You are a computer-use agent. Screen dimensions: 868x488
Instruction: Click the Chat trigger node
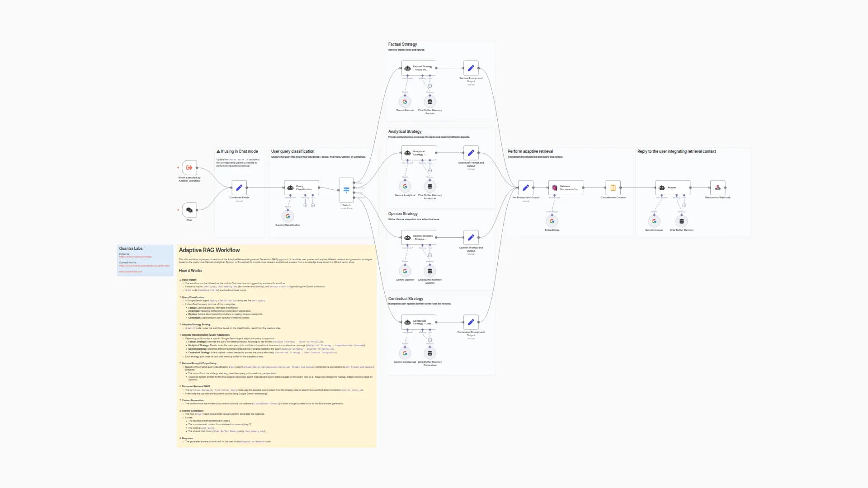tap(189, 210)
